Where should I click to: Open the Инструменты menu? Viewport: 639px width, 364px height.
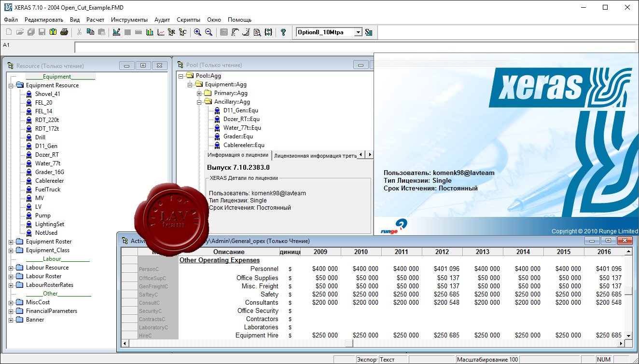pyautogui.click(x=129, y=20)
